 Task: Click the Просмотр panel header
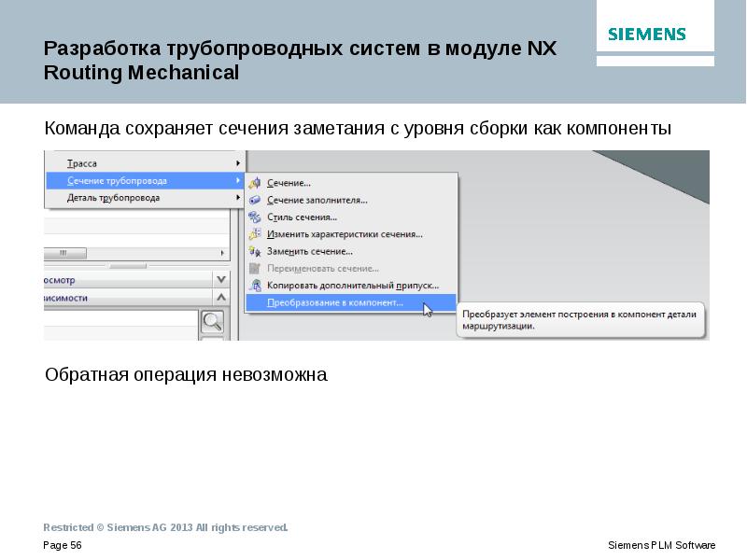[x=128, y=279]
